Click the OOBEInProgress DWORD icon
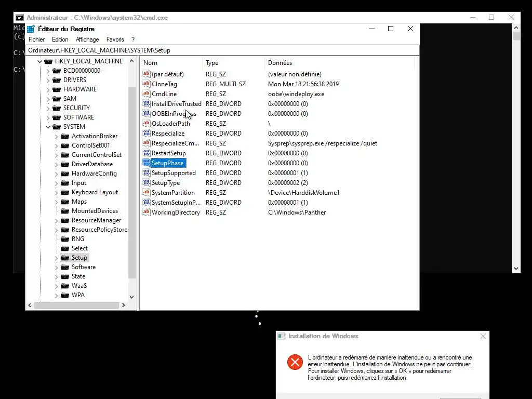Viewport: 532px width, 399px height. (x=146, y=113)
